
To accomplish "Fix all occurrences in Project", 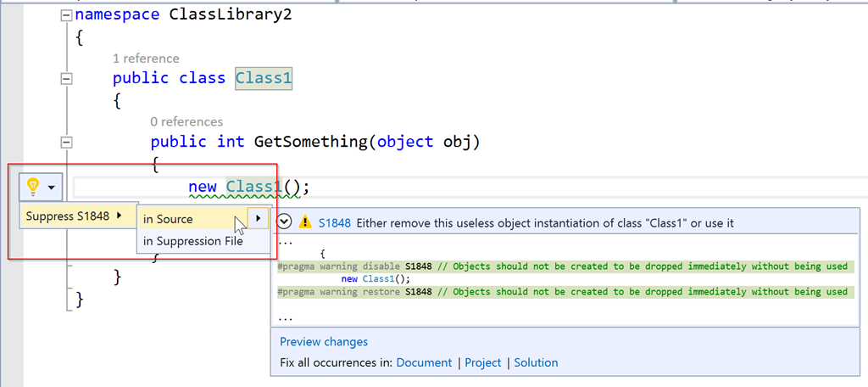I will tap(483, 362).
